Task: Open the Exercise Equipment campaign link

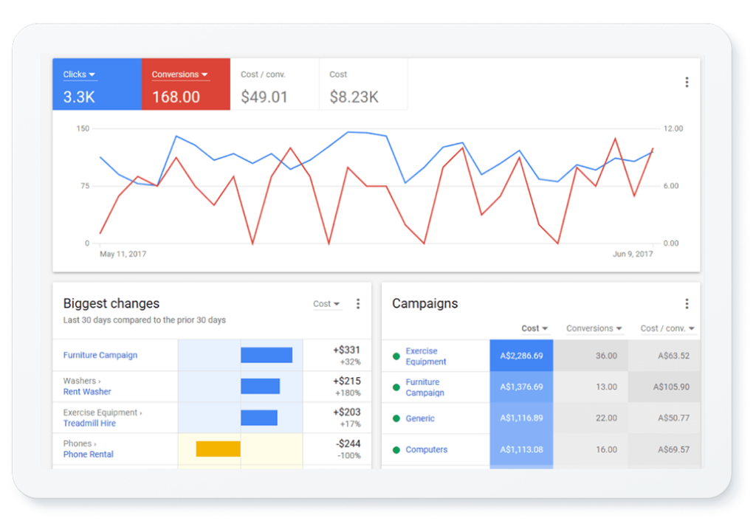Action: (426, 356)
